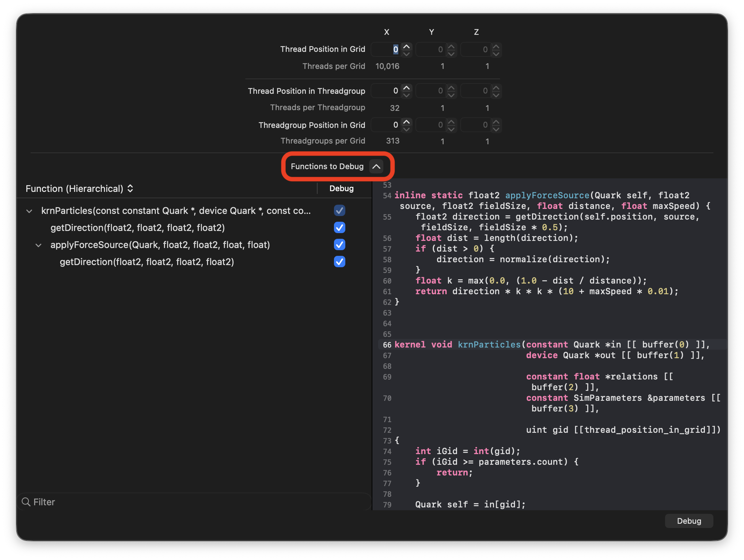The image size is (744, 560).
Task: Decrement Thread Position in Grid X stepper
Action: pos(406,53)
